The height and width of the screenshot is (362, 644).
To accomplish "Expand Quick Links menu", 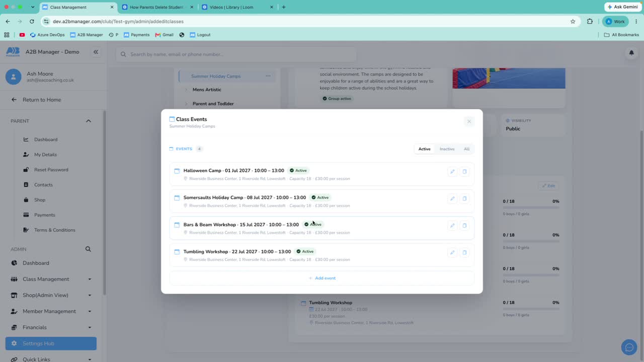I will tap(51, 359).
